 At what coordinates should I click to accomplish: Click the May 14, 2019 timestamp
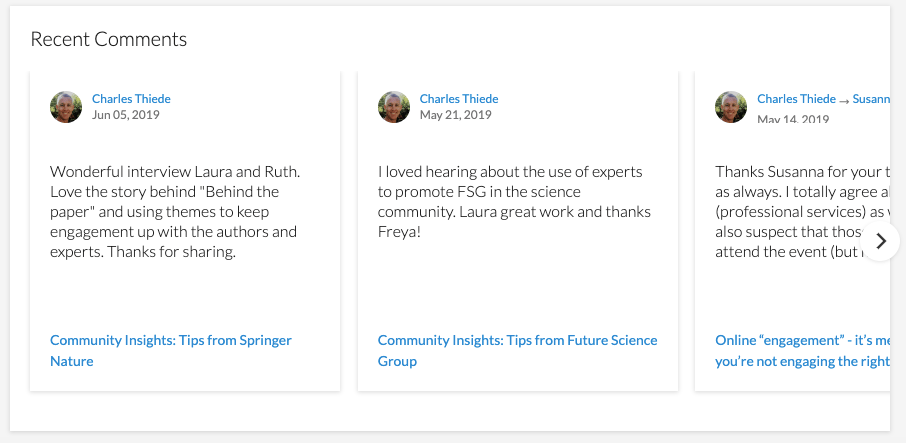click(793, 119)
